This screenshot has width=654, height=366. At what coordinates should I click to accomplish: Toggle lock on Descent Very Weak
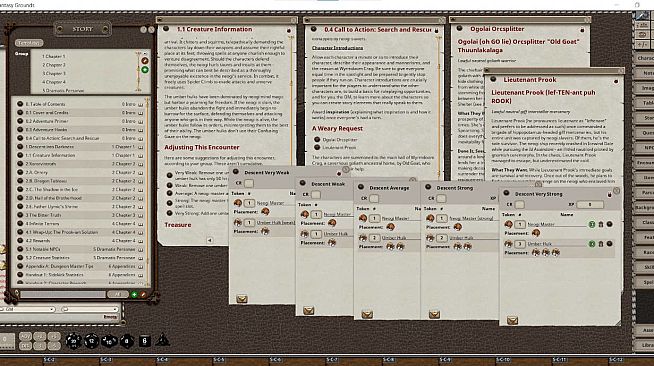click(339, 173)
